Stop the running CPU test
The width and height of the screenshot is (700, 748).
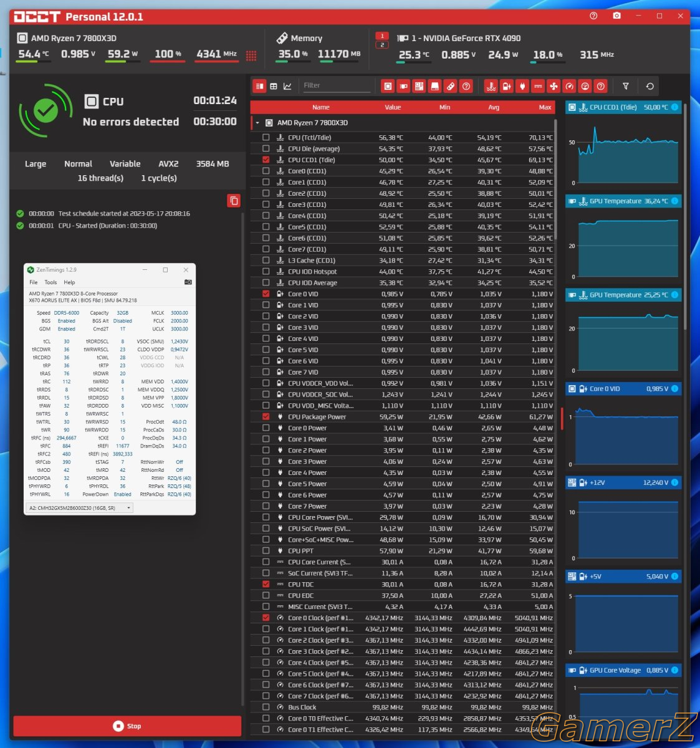click(x=127, y=726)
